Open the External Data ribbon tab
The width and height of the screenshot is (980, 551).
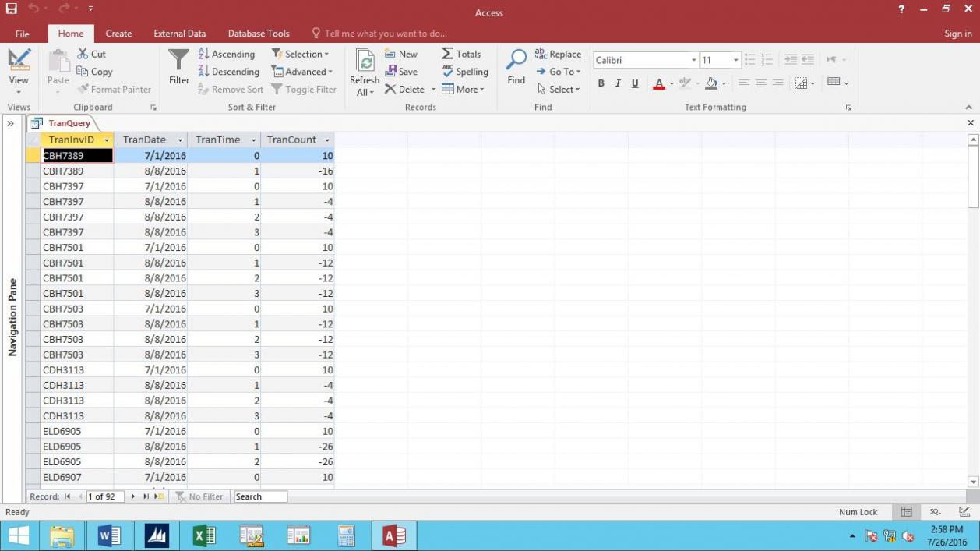click(x=179, y=34)
